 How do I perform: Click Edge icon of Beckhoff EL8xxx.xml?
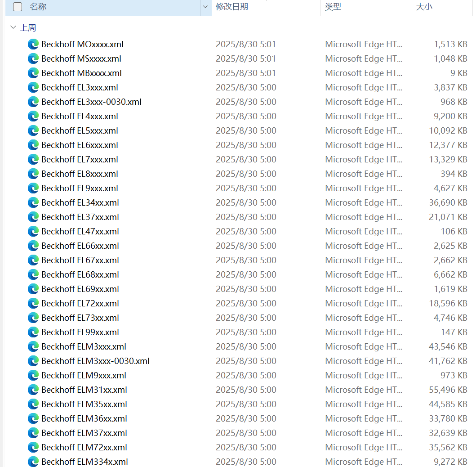coord(33,174)
